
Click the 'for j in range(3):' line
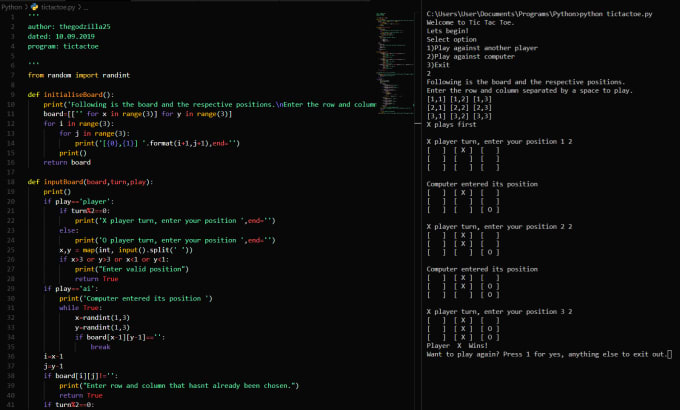tap(95, 133)
